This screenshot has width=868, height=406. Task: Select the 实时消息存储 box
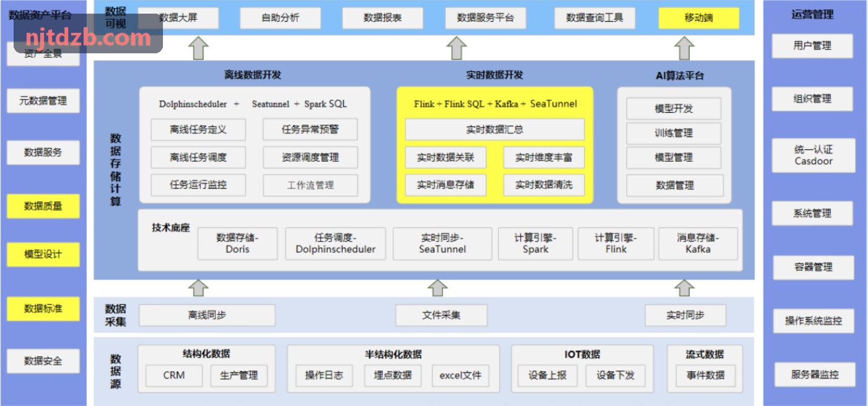445,185
